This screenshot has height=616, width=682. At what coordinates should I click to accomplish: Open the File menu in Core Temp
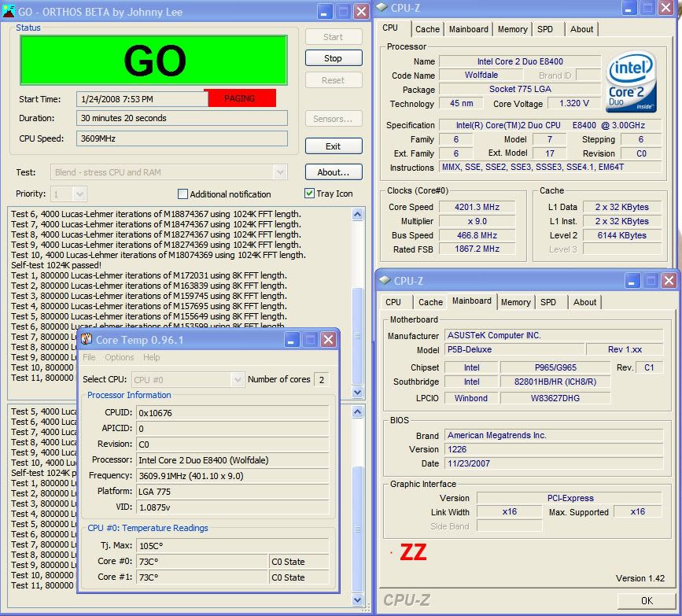click(x=89, y=357)
